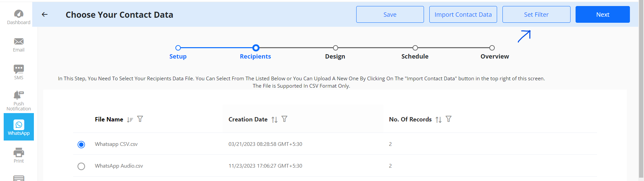The height and width of the screenshot is (181, 644).
Task: Open the Dashboard sidebar icon
Action: click(x=18, y=17)
